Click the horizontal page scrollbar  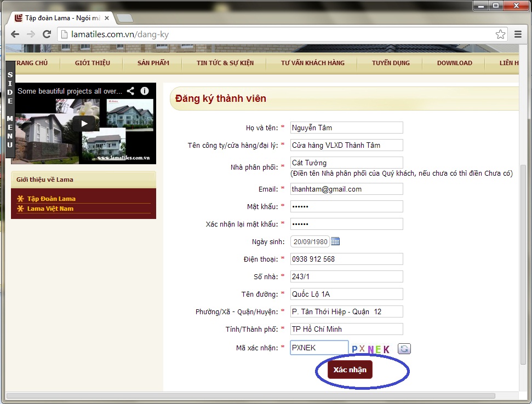pyautogui.click(x=251, y=396)
